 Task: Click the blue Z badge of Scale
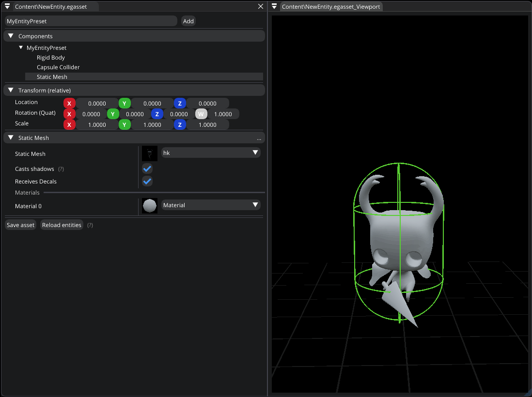click(180, 125)
